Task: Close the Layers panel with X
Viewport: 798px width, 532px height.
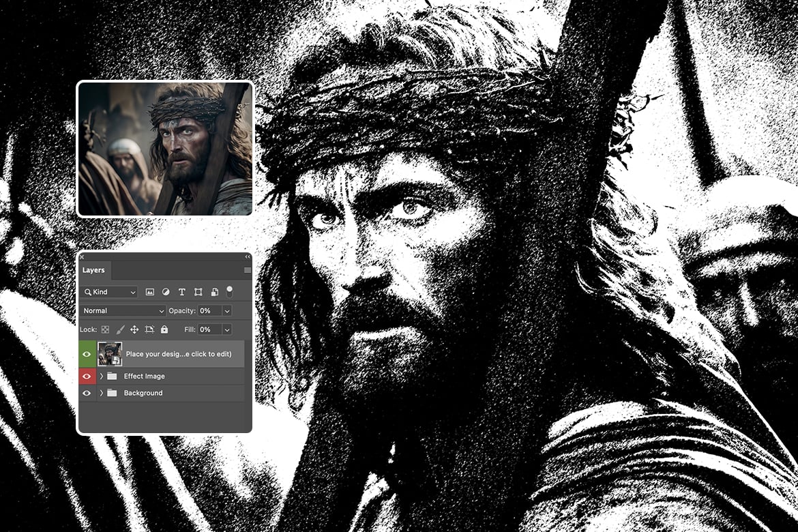Action: 81,256
